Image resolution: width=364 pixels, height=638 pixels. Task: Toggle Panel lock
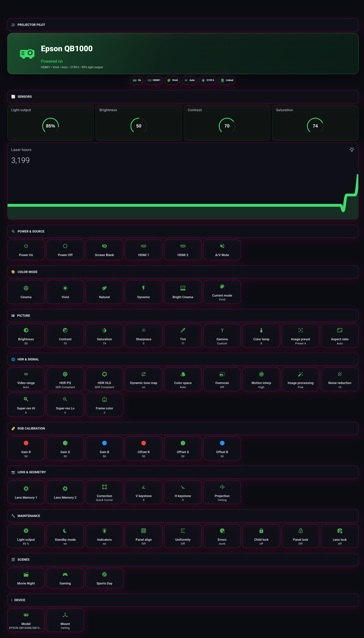tap(301, 536)
